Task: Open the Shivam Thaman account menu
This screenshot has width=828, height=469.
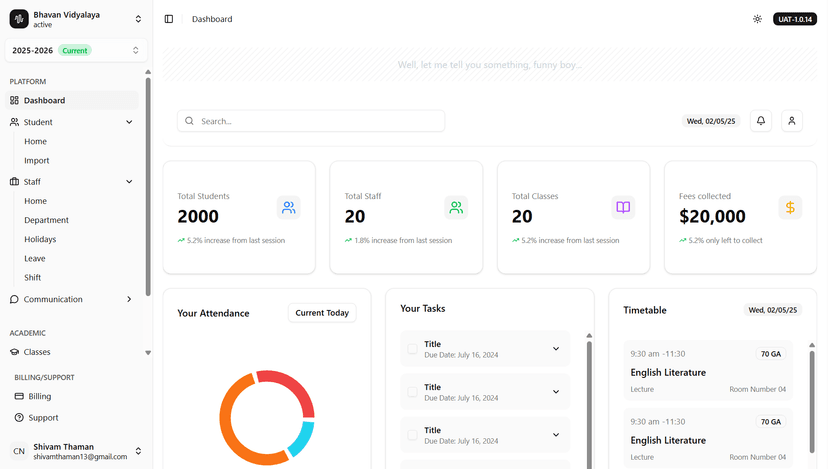Action: click(76, 451)
